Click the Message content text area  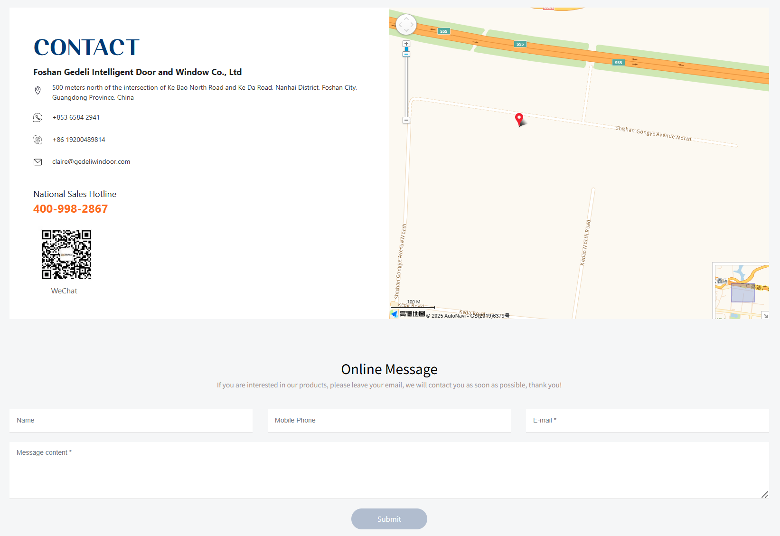(389, 470)
